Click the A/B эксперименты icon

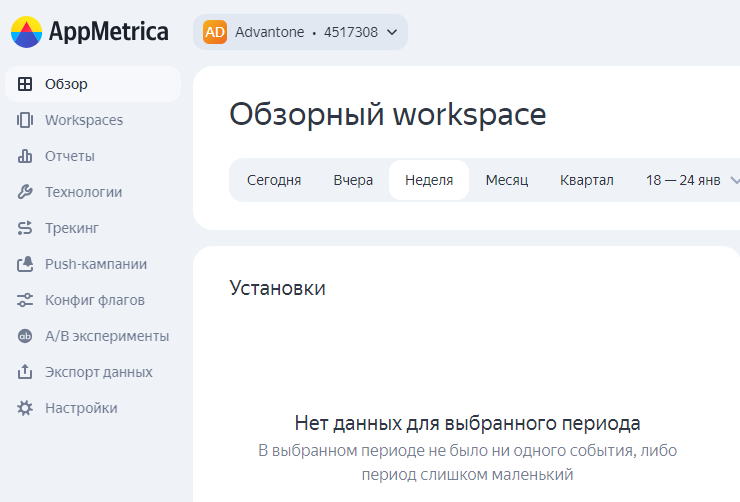pos(25,336)
